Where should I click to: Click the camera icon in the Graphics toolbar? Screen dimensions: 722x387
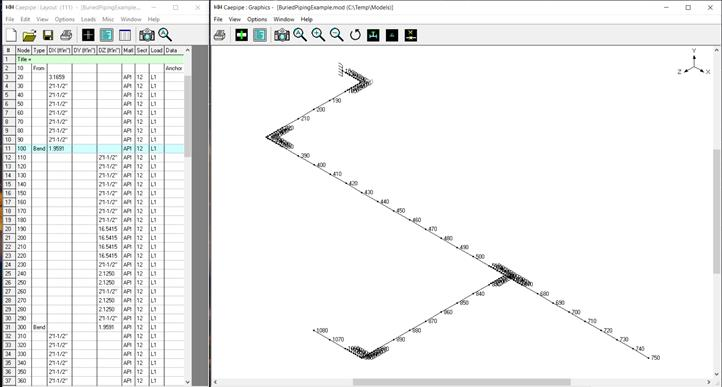(282, 35)
